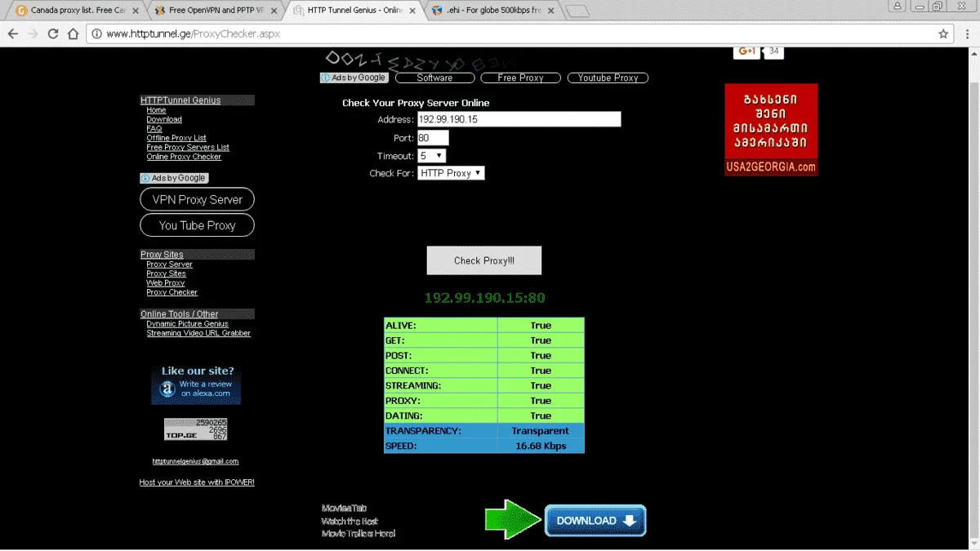Screen dimensions: 980x551
Task: Click the USA2GEORGIA.com red banner ad
Action: (x=771, y=130)
